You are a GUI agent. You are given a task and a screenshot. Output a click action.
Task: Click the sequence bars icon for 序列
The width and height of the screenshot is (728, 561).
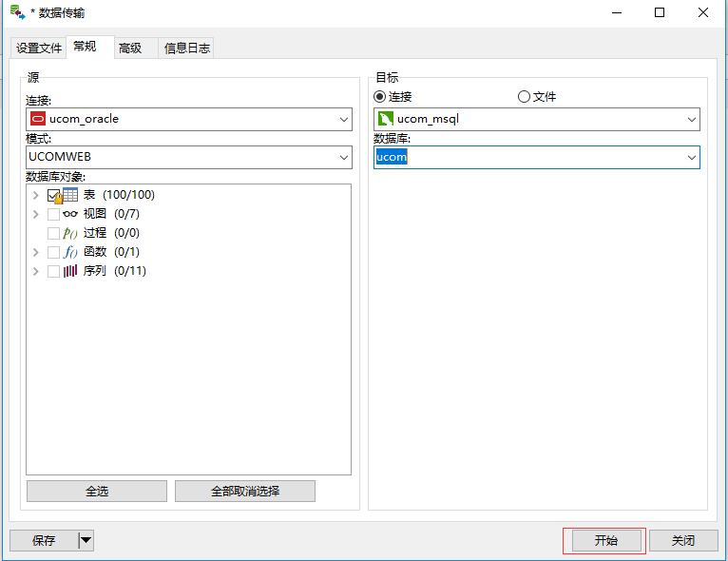tap(70, 271)
